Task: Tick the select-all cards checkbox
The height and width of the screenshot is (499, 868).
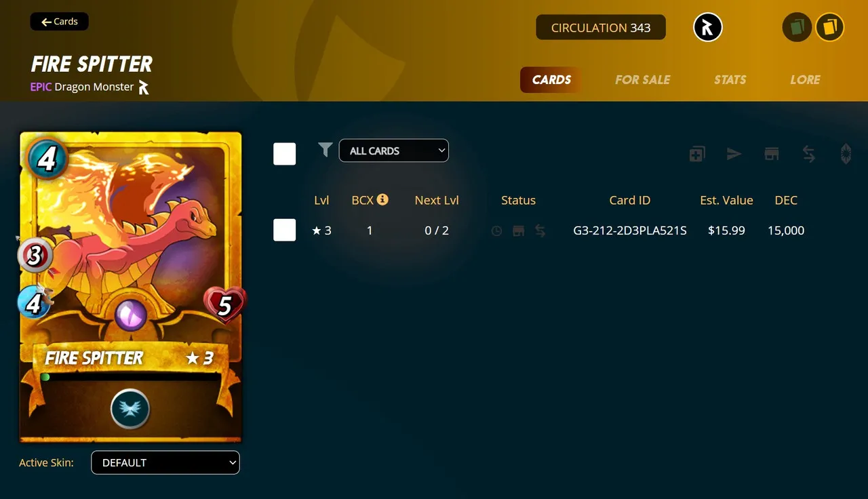Action: point(285,154)
